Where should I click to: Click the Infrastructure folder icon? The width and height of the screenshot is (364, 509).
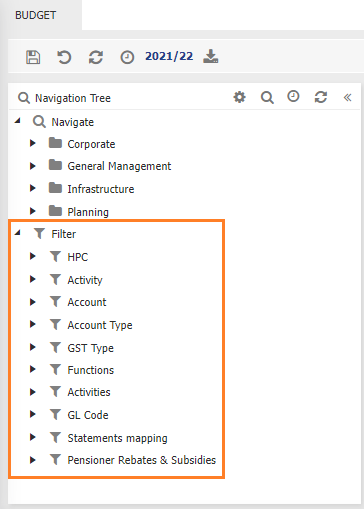click(x=55, y=188)
